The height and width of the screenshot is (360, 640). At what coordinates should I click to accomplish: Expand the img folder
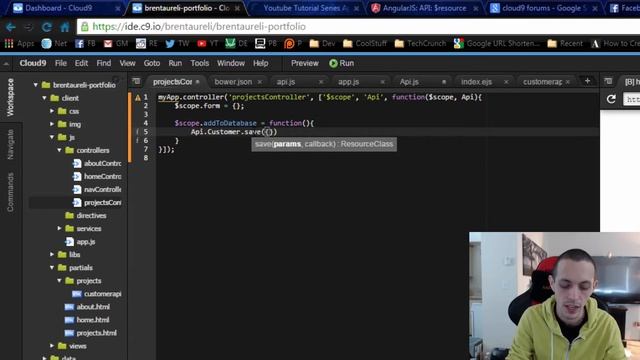pos(52,124)
